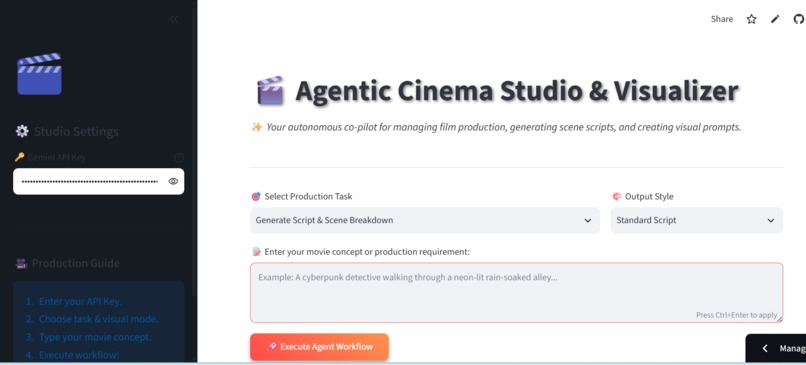
Task: Click the 'Select Production Task' label
Action: pos(308,196)
